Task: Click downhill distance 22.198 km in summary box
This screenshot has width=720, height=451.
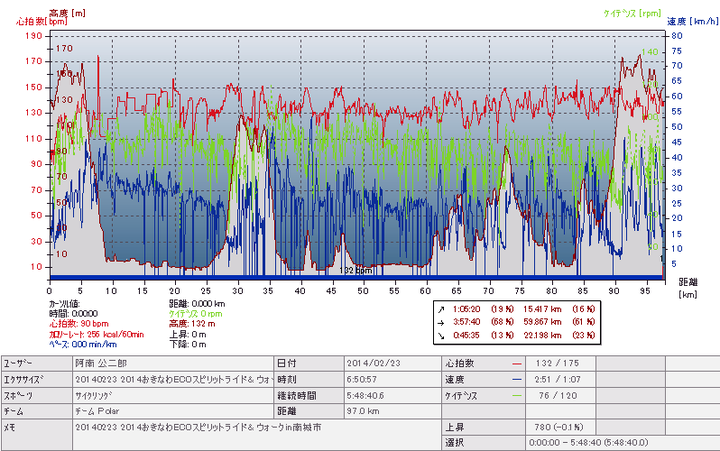Action: pos(542,336)
